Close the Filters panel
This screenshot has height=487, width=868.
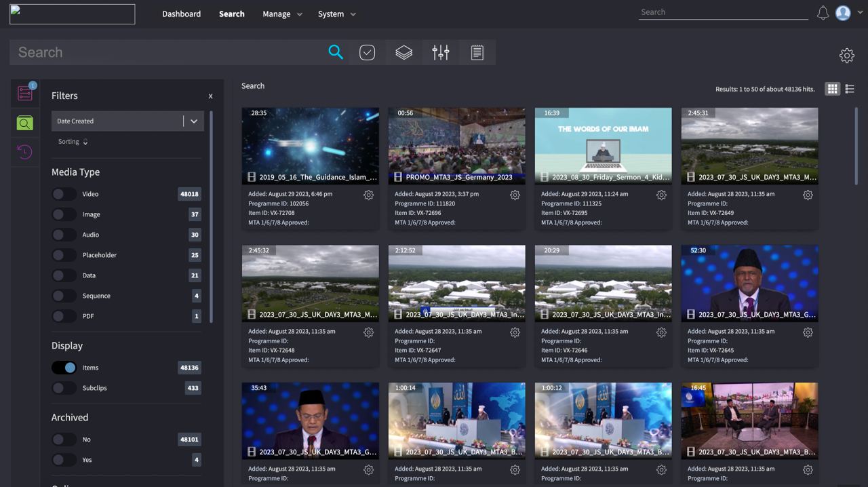point(210,96)
